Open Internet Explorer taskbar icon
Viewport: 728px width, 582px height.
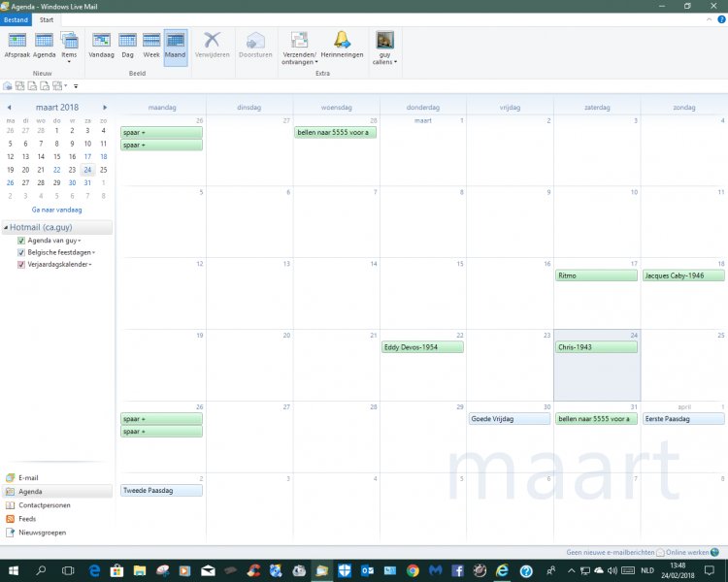pos(503,570)
